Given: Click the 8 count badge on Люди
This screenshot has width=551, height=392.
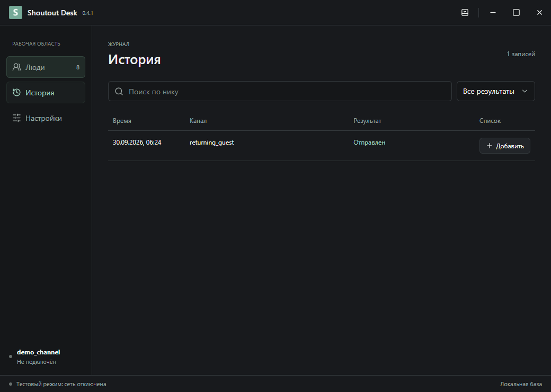Looking at the screenshot, I should click(x=78, y=67).
